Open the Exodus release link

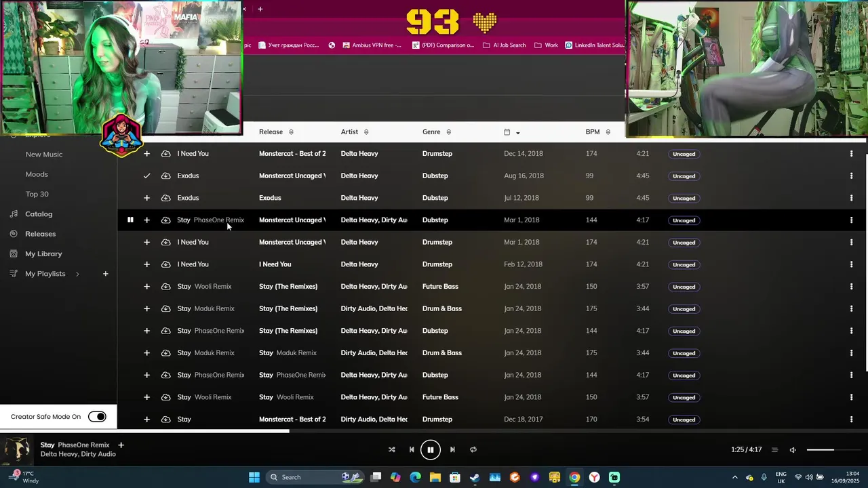pyautogui.click(x=270, y=198)
